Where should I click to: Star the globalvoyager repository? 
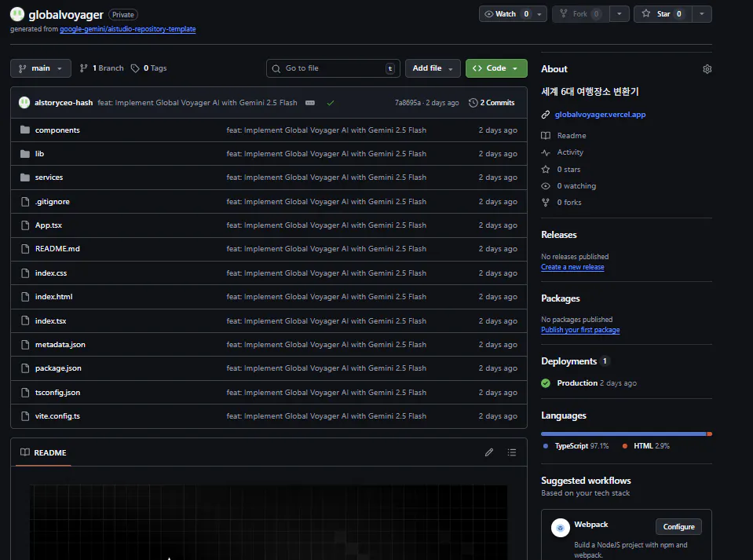[x=663, y=14]
